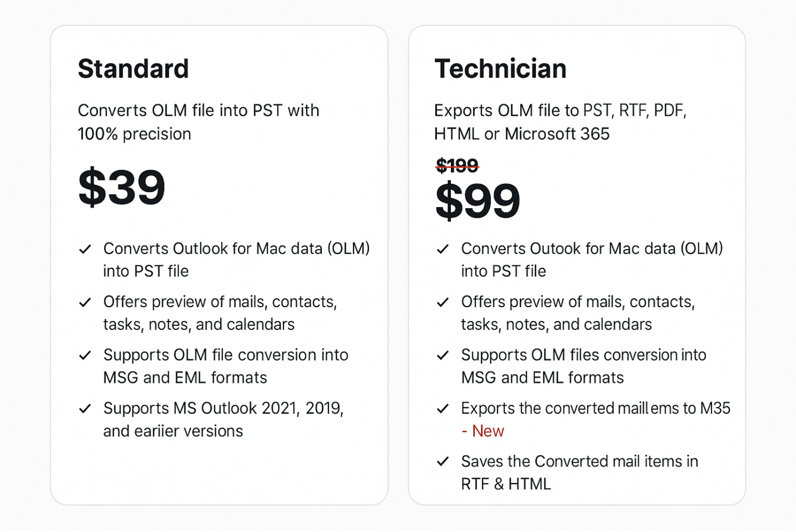This screenshot has height=532, width=796.
Task: Click the checkmark beside Saves the Converted mail items
Action: [x=443, y=462]
